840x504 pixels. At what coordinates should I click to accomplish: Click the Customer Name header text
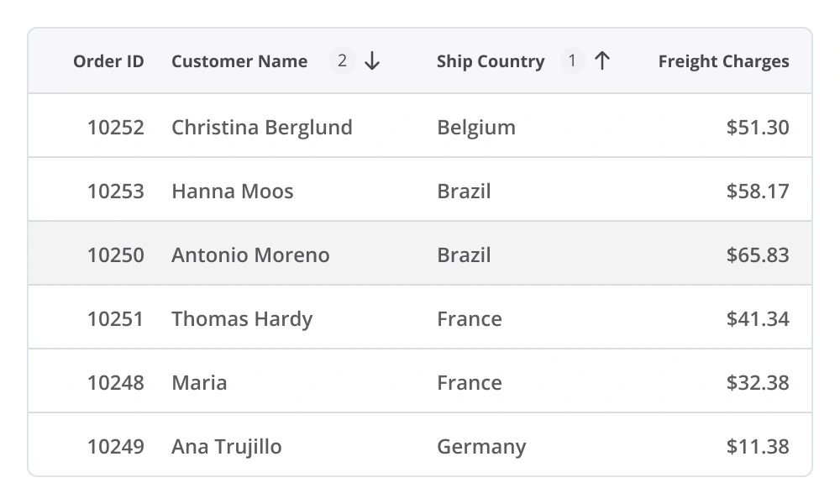239,61
